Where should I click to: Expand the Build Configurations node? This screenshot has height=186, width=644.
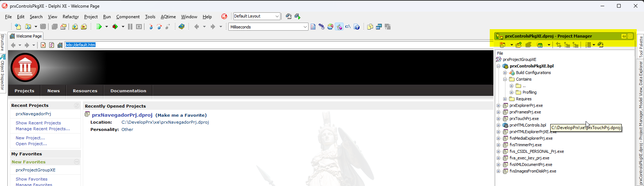coord(505,73)
